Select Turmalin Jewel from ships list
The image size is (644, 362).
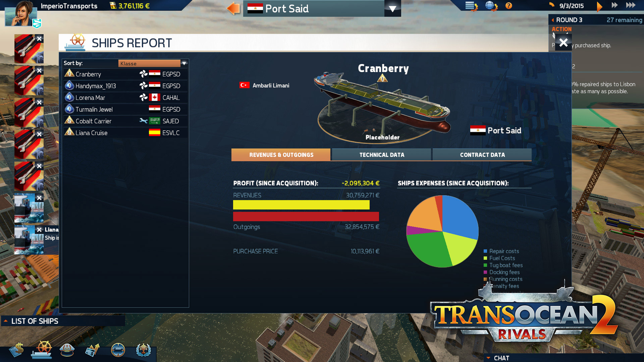tap(94, 109)
